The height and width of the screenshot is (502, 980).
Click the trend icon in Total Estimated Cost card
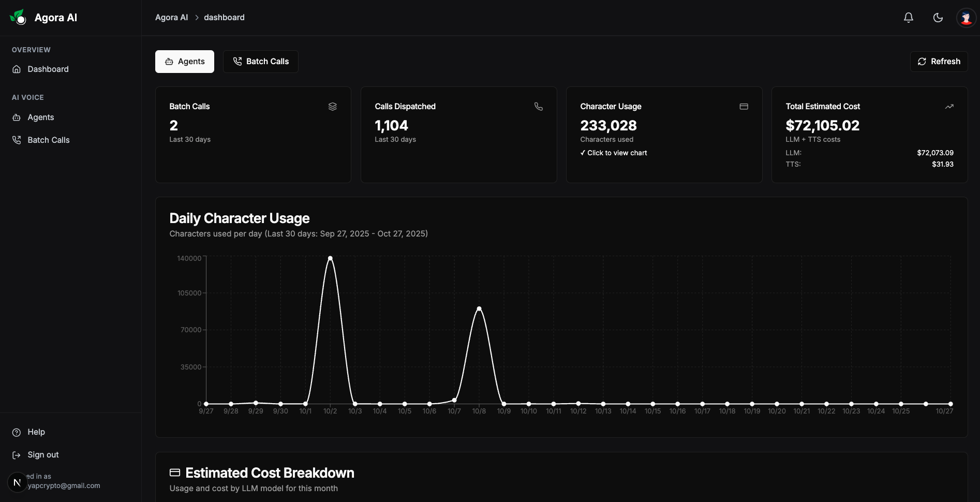[949, 107]
